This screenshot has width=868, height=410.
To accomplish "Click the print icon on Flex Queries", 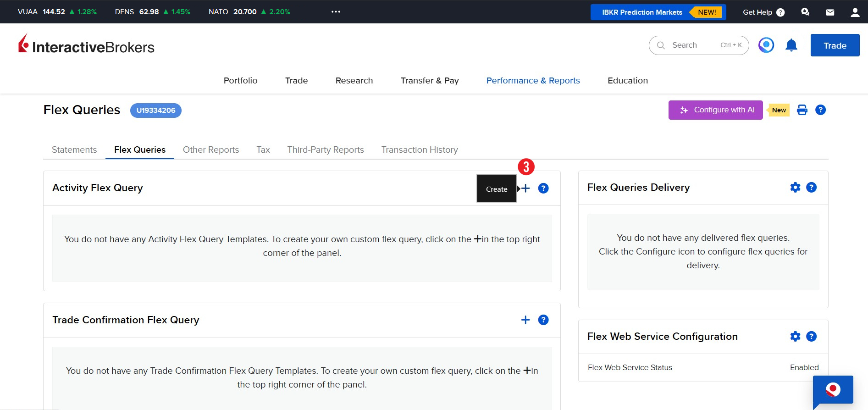I will 802,110.
